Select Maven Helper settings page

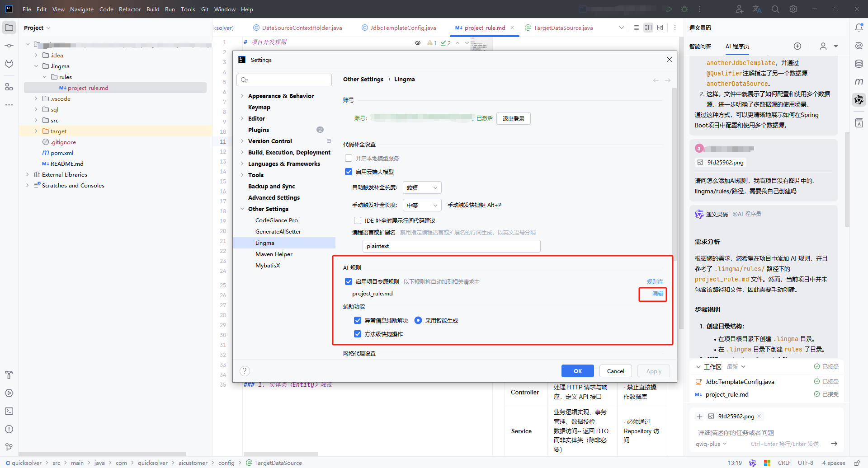[x=274, y=254]
